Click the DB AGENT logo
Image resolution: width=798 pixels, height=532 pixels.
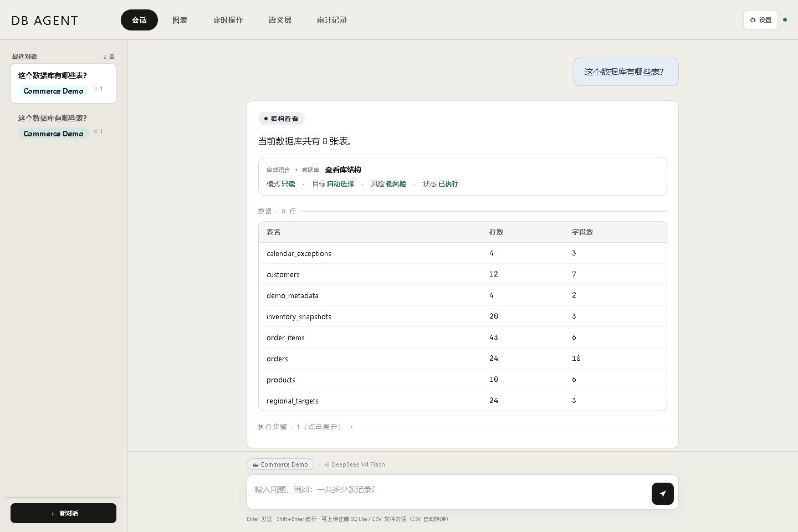pos(45,21)
